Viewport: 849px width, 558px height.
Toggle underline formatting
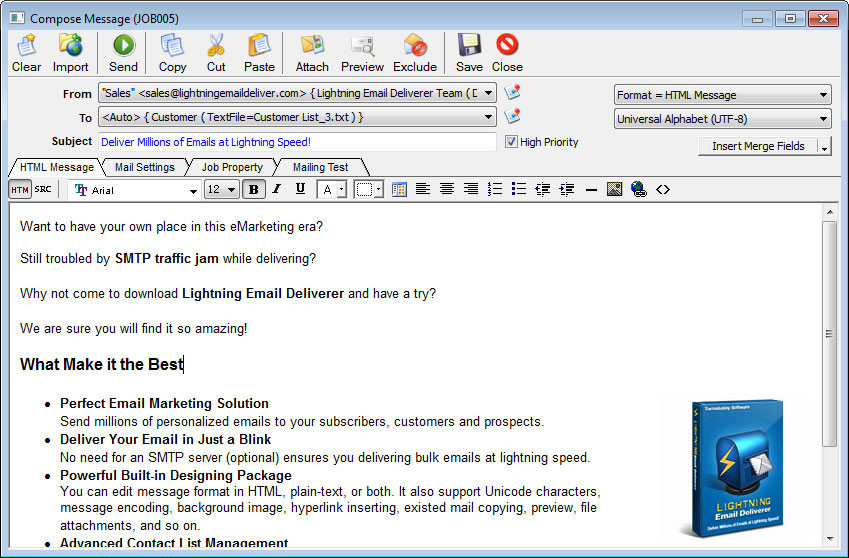coord(301,189)
